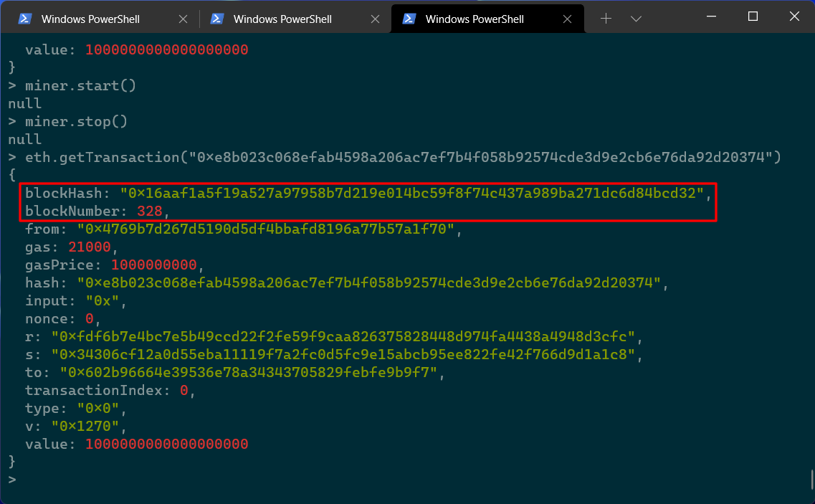Click the blockNumber value 328

click(x=149, y=211)
